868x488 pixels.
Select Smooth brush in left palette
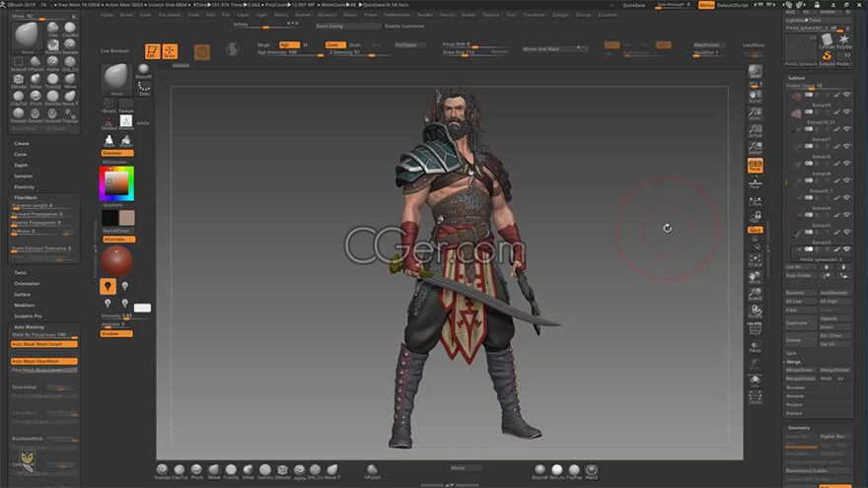19,114
